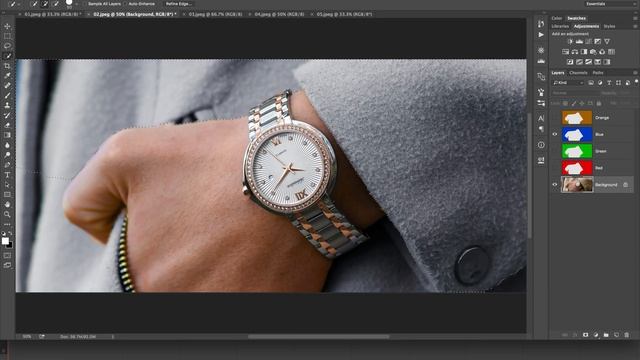Screen dimensions: 640x360
Task: Show the Orange layer
Action: click(x=555, y=118)
